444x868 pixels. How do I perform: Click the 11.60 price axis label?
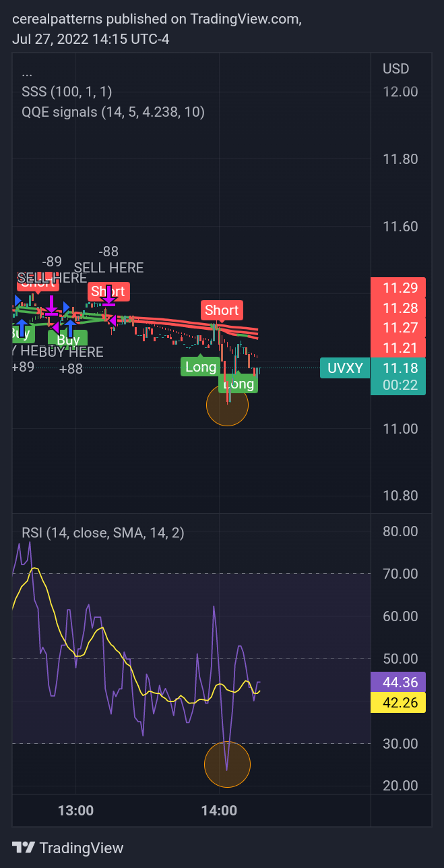pyautogui.click(x=400, y=227)
